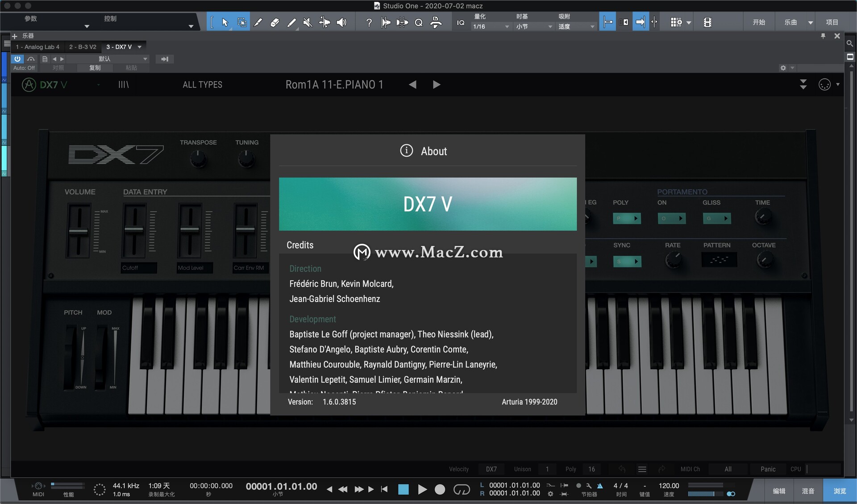
Task: Expand the advanced panel double chevron
Action: point(803,84)
